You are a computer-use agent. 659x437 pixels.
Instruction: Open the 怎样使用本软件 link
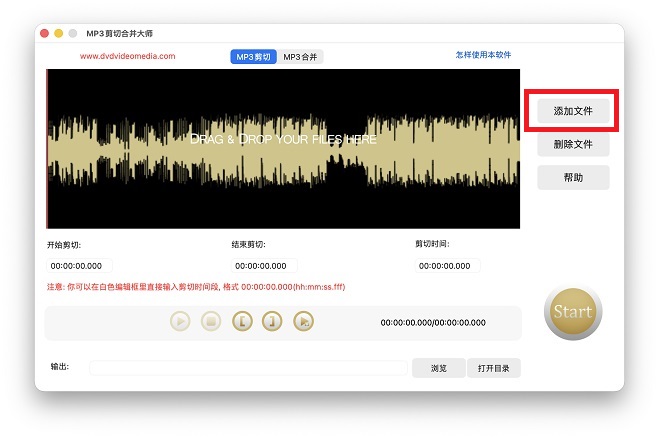click(x=483, y=55)
